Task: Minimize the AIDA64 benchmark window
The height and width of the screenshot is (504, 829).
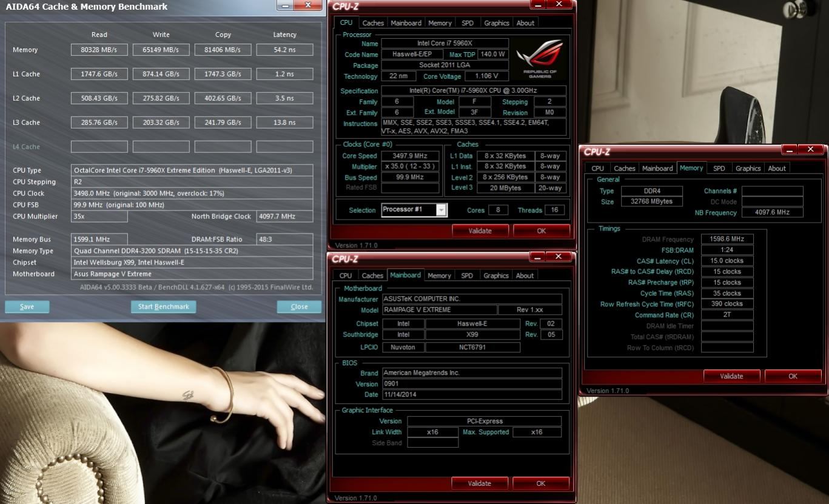Action: pos(285,5)
